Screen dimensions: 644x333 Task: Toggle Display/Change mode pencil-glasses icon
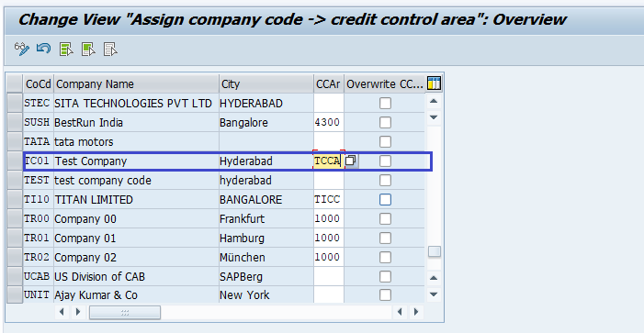pos(22,50)
